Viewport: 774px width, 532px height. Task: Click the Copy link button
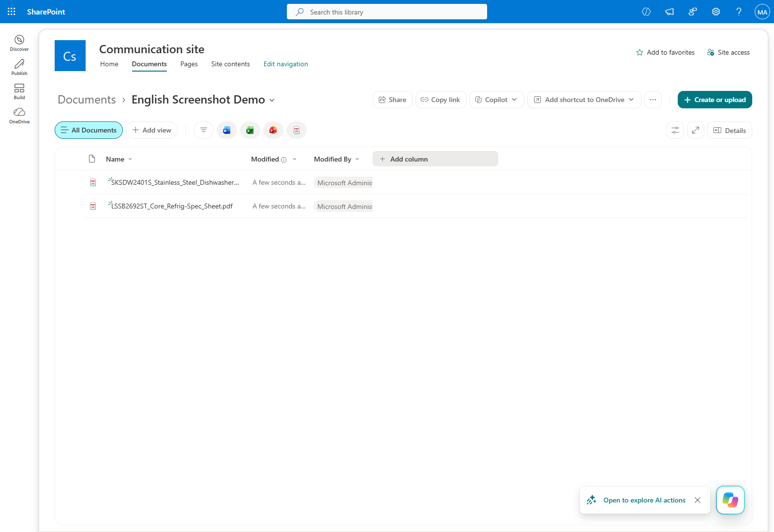441,100
